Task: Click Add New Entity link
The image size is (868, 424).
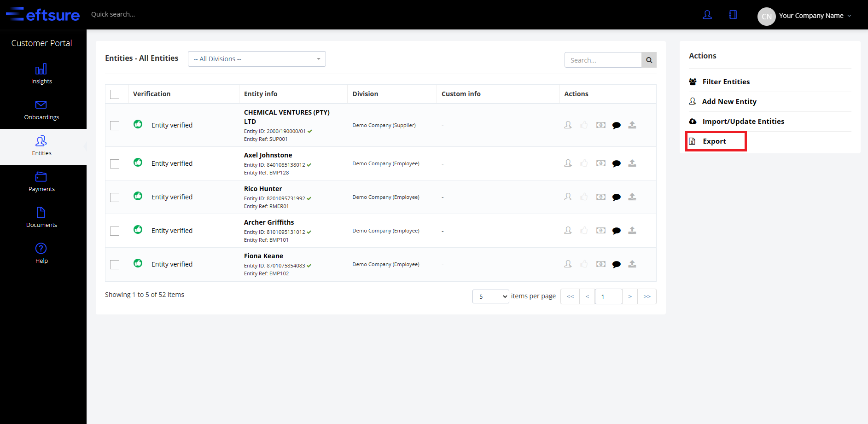Action: [729, 102]
